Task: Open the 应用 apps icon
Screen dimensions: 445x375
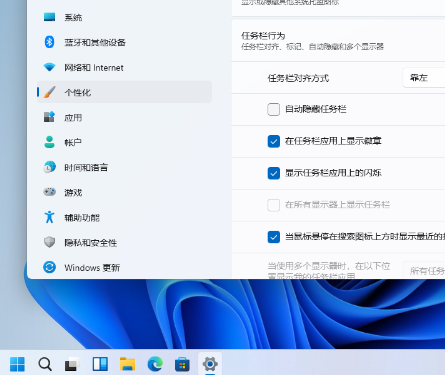Action: coord(49,117)
